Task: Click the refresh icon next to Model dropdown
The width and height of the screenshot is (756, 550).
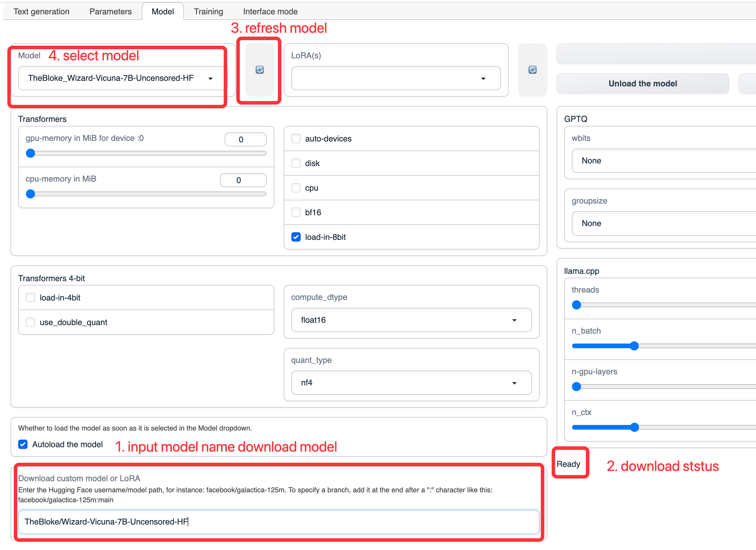Action: 259,70
